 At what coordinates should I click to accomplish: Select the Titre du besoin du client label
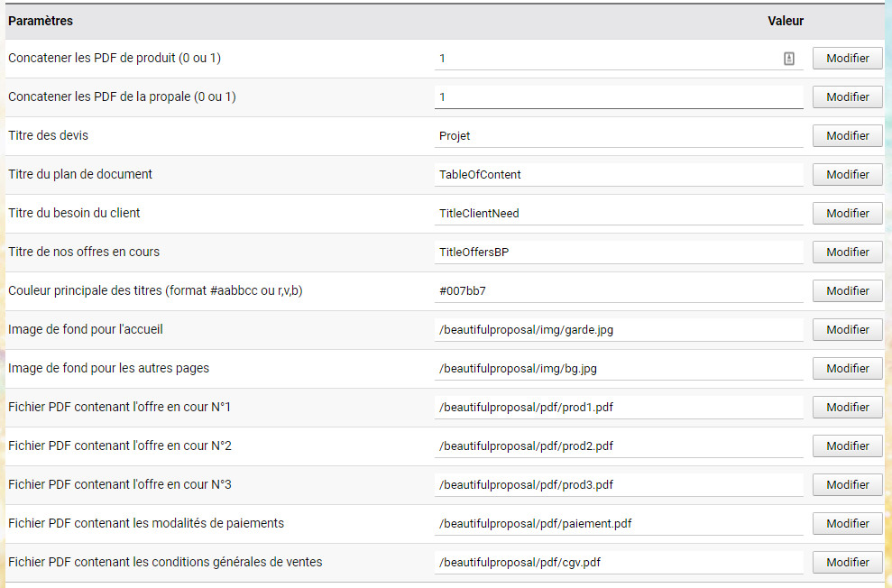pyautogui.click(x=74, y=213)
